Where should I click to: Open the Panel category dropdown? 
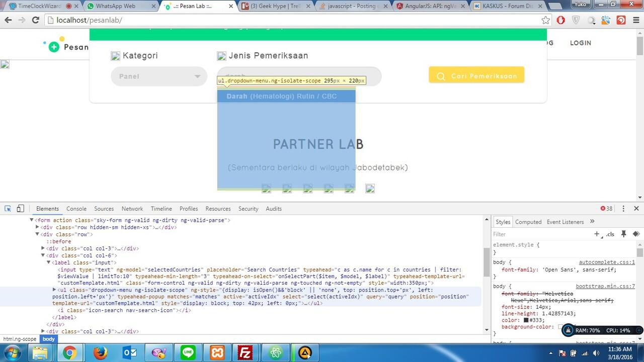click(x=159, y=76)
